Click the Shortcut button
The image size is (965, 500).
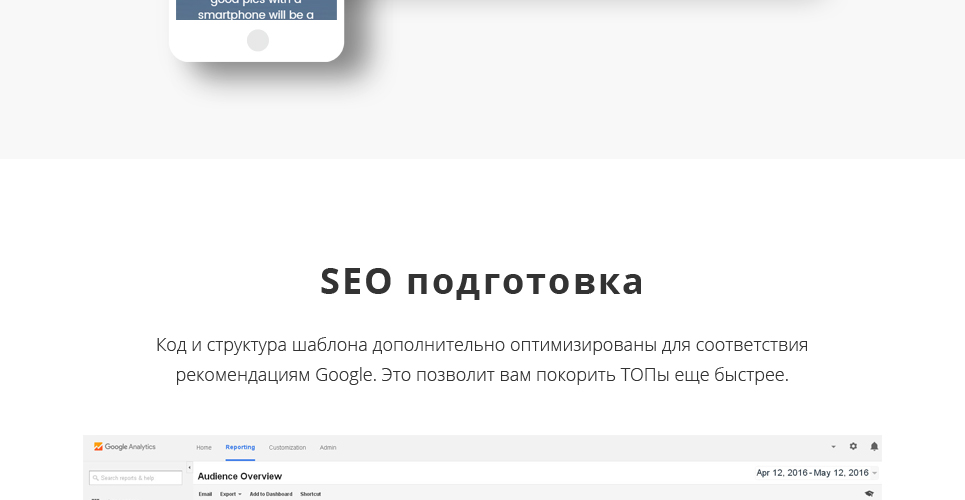pos(311,494)
